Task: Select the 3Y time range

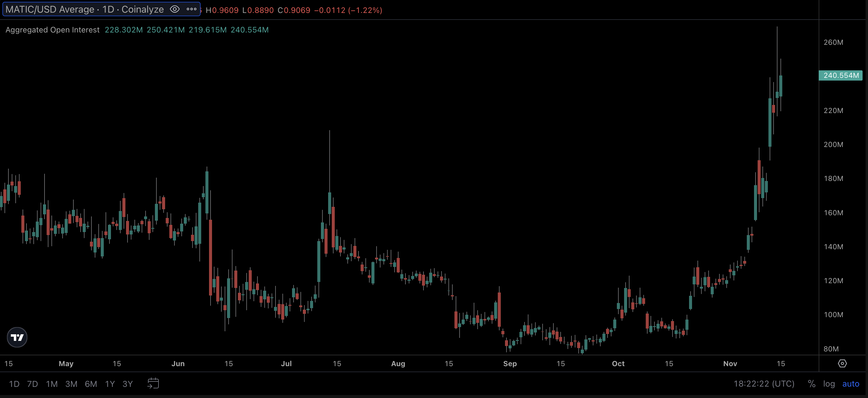Action: 127,384
